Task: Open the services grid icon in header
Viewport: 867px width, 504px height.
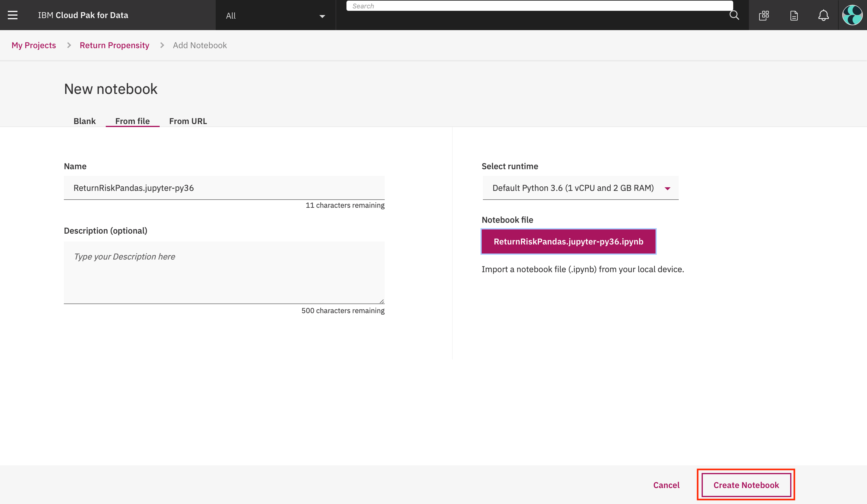Action: coord(764,15)
